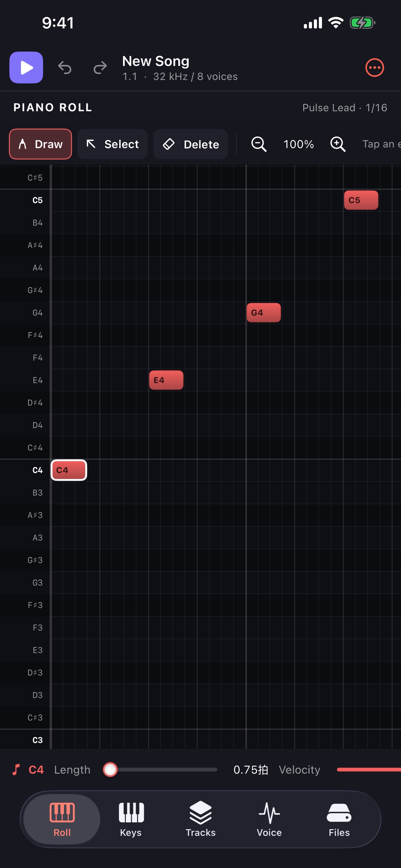Switch to the Delete tool
The height and width of the screenshot is (868, 401).
pyautogui.click(x=191, y=144)
